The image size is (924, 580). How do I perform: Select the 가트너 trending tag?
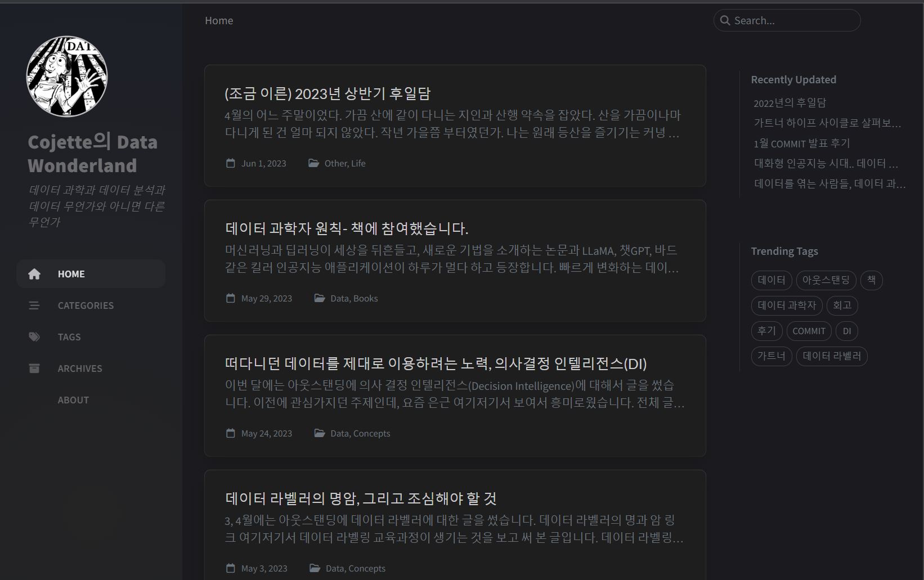pyautogui.click(x=772, y=356)
